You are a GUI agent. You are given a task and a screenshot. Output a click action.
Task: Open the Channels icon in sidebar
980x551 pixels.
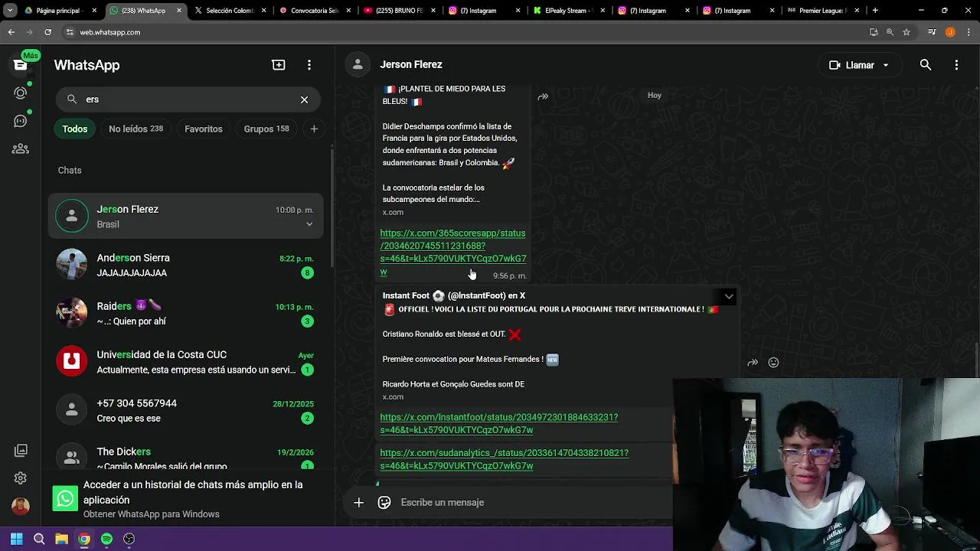click(21, 121)
